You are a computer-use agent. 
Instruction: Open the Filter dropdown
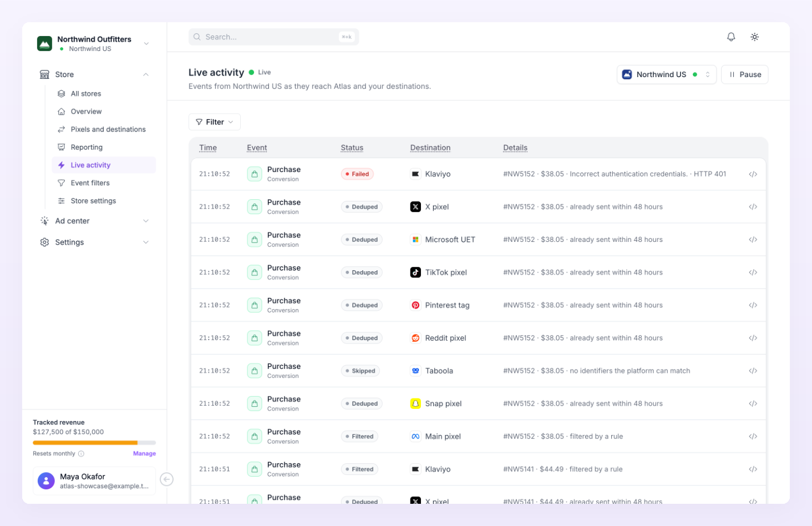point(214,122)
